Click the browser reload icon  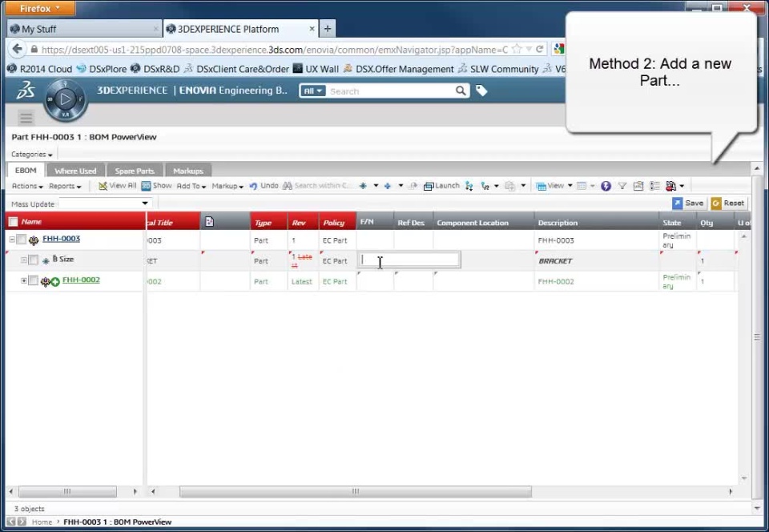point(539,49)
